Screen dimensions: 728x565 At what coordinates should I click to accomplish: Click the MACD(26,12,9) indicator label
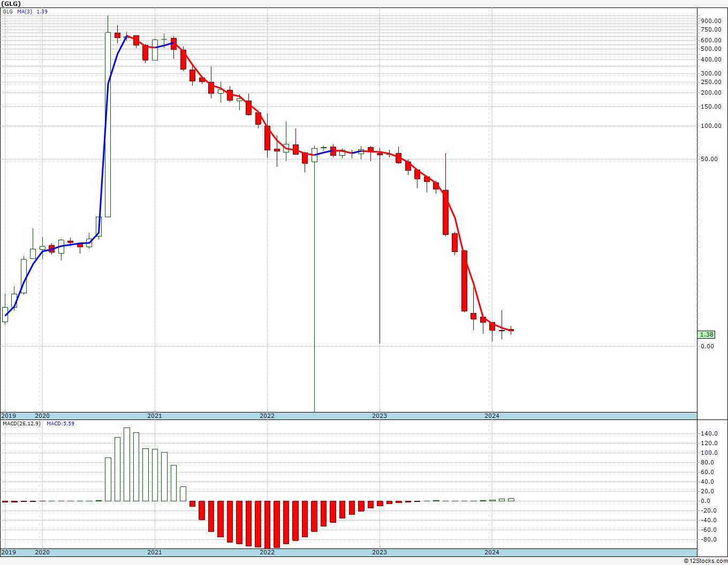coord(21,424)
